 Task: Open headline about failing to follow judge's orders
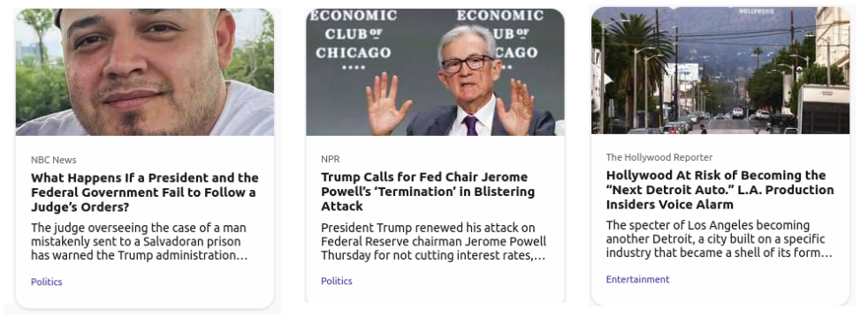(x=145, y=192)
